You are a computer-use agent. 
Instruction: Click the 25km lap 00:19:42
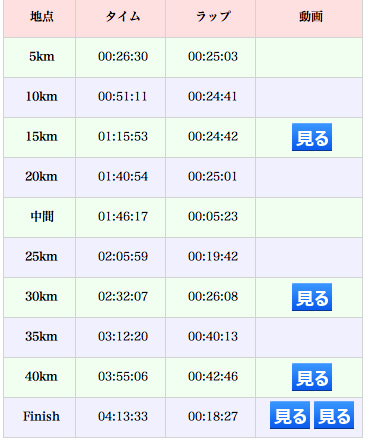click(x=213, y=256)
